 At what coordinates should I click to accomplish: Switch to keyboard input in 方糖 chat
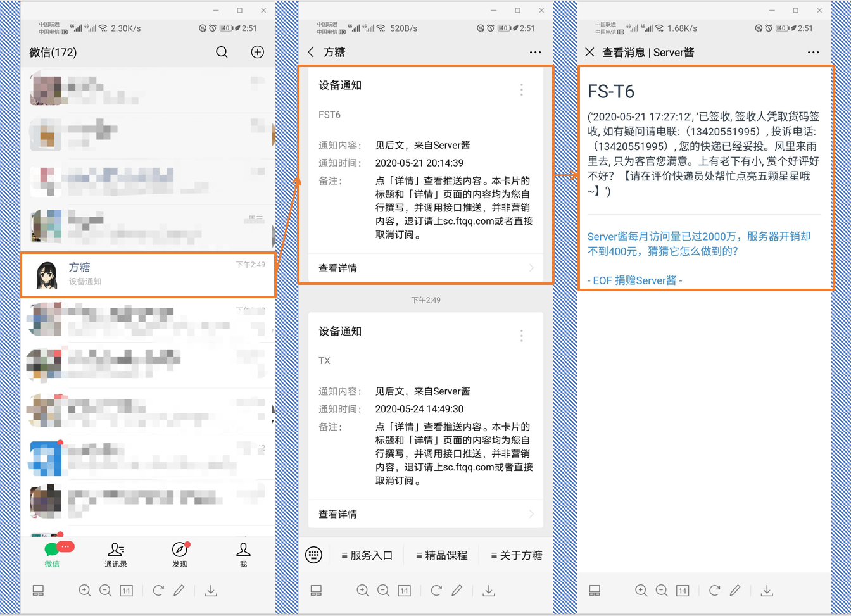click(313, 555)
